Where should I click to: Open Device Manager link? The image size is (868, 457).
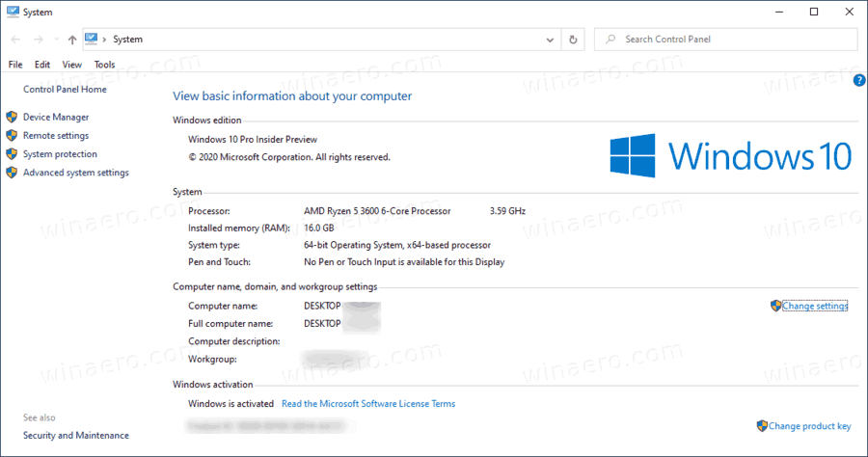56,118
